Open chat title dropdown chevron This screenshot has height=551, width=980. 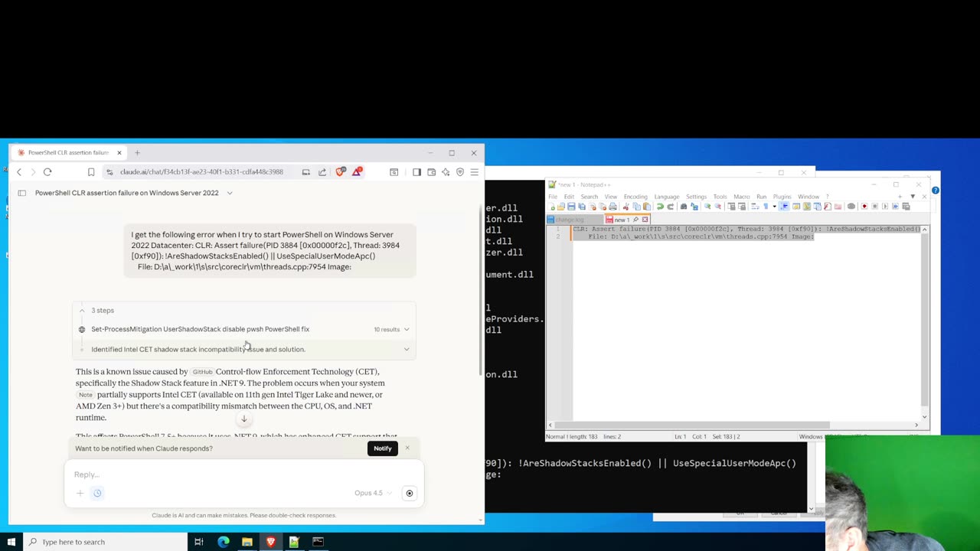pos(229,193)
